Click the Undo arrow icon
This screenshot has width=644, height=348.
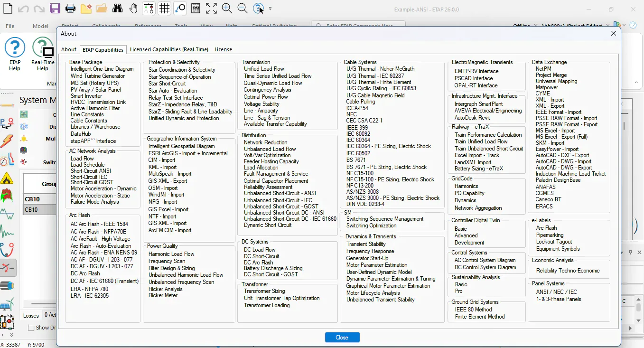click(x=24, y=8)
